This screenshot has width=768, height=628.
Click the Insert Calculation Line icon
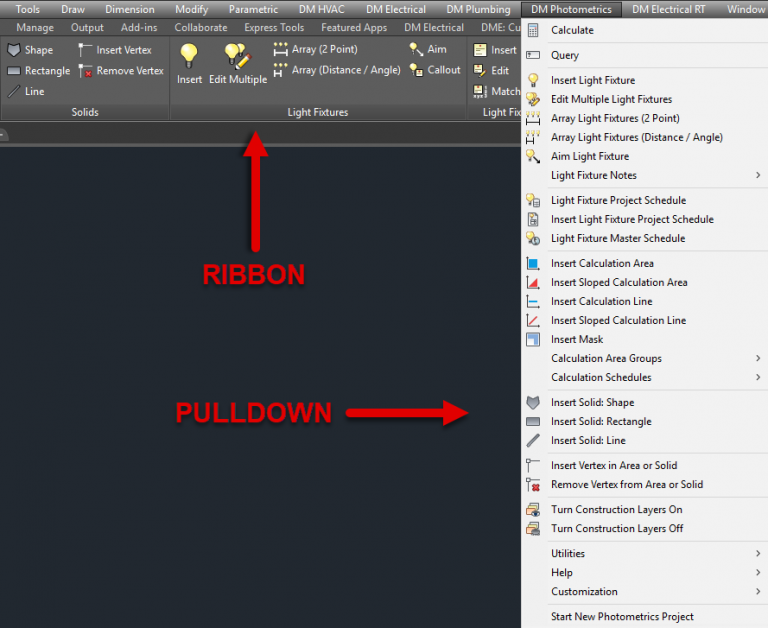click(533, 302)
